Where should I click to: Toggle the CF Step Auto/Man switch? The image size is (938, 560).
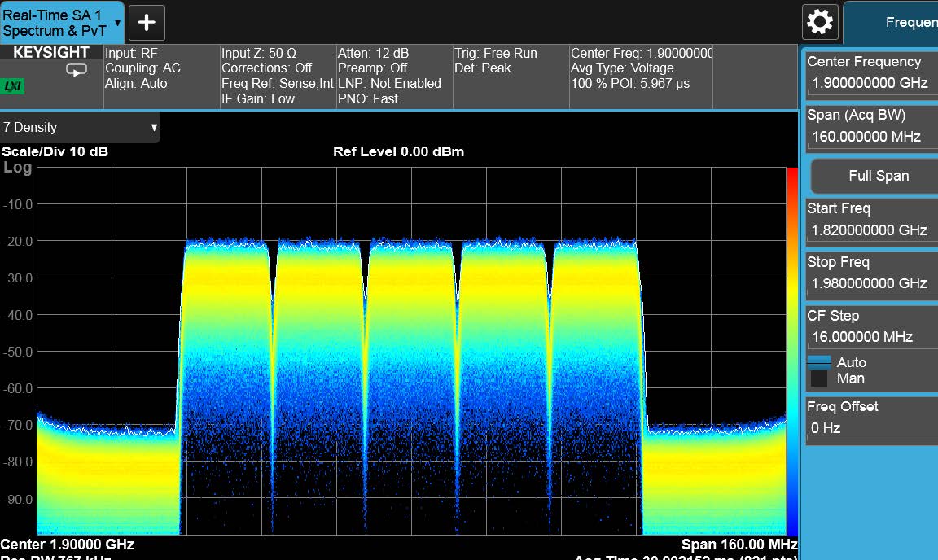819,370
